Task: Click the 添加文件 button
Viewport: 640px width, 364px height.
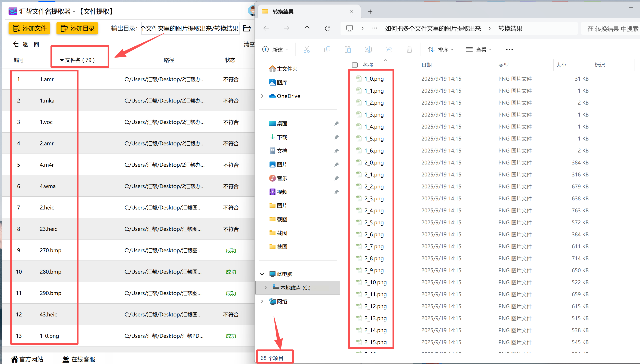Action: click(29, 28)
